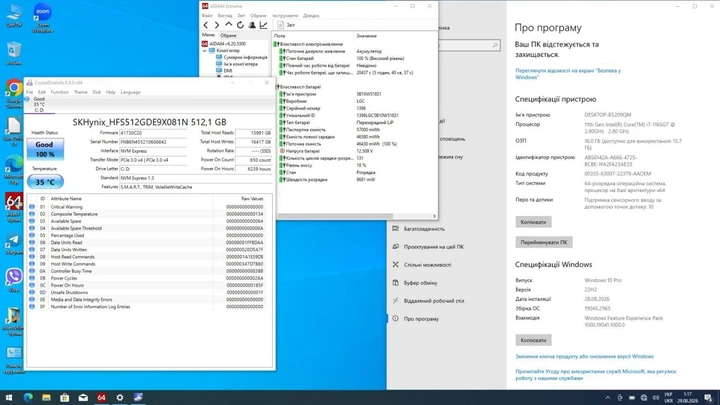This screenshot has height=405, width=720.
Task: Open Windows security details link
Action: pos(568,74)
